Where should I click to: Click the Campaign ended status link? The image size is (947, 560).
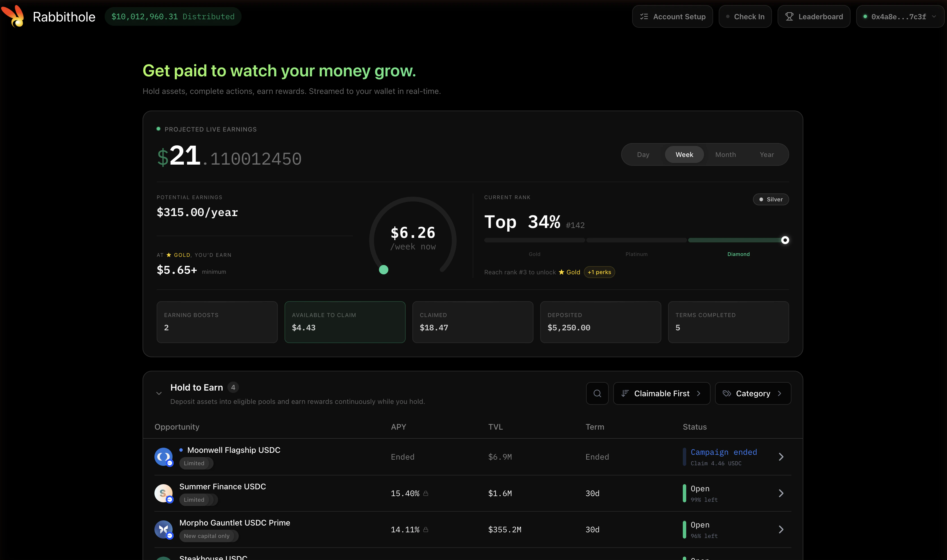click(x=724, y=452)
